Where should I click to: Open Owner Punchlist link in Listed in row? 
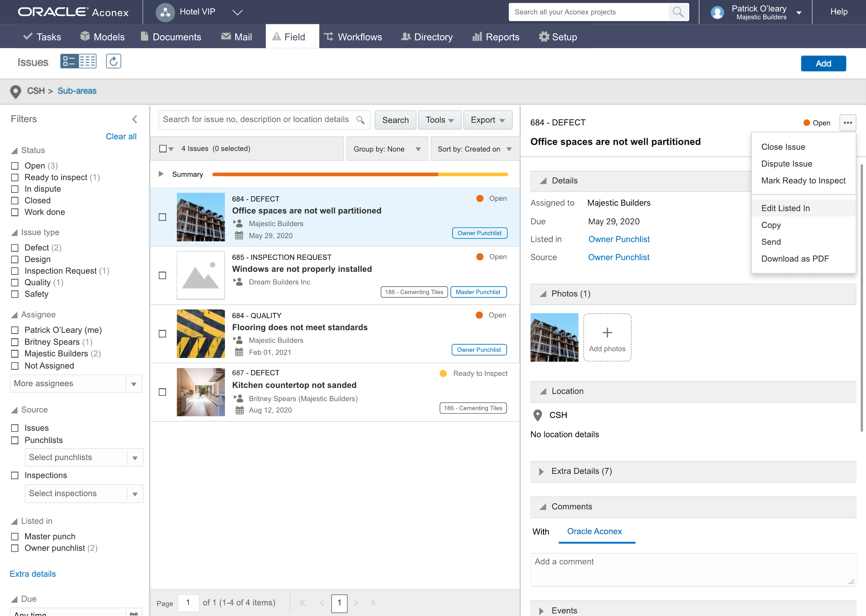pyautogui.click(x=619, y=239)
